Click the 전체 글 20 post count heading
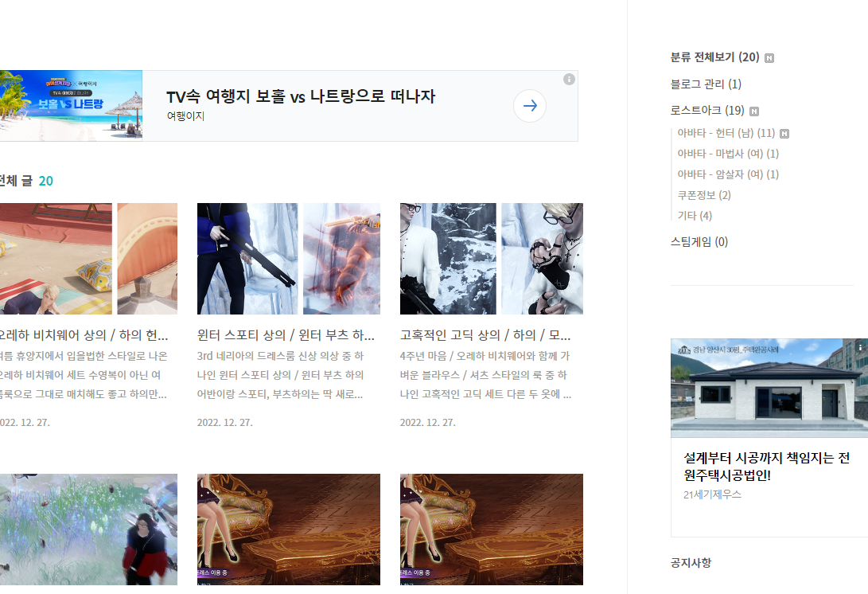868x594 pixels. click(26, 181)
